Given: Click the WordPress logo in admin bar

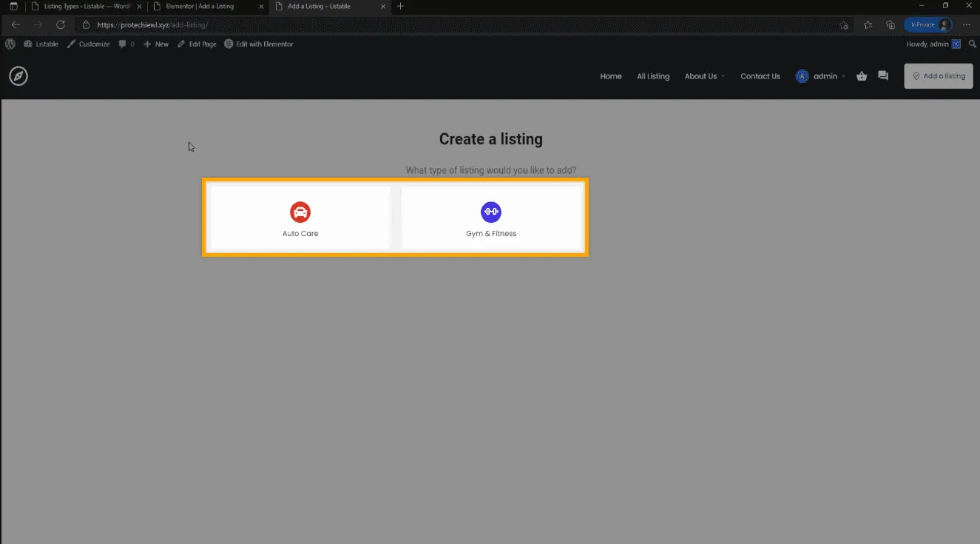Looking at the screenshot, I should pos(10,44).
